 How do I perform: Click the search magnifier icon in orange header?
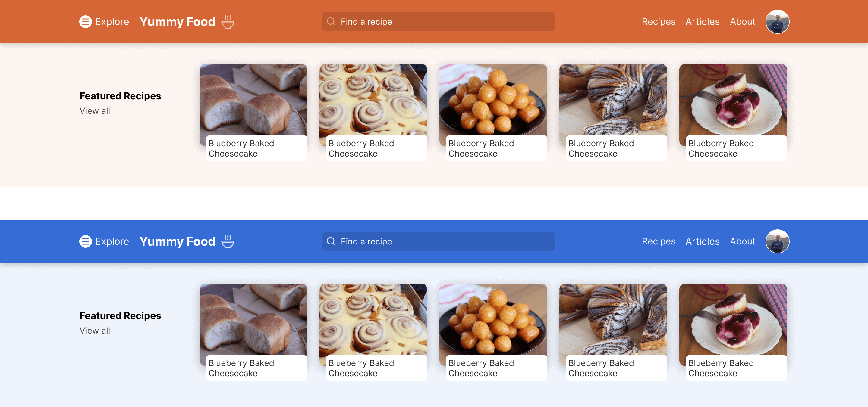pyautogui.click(x=331, y=22)
